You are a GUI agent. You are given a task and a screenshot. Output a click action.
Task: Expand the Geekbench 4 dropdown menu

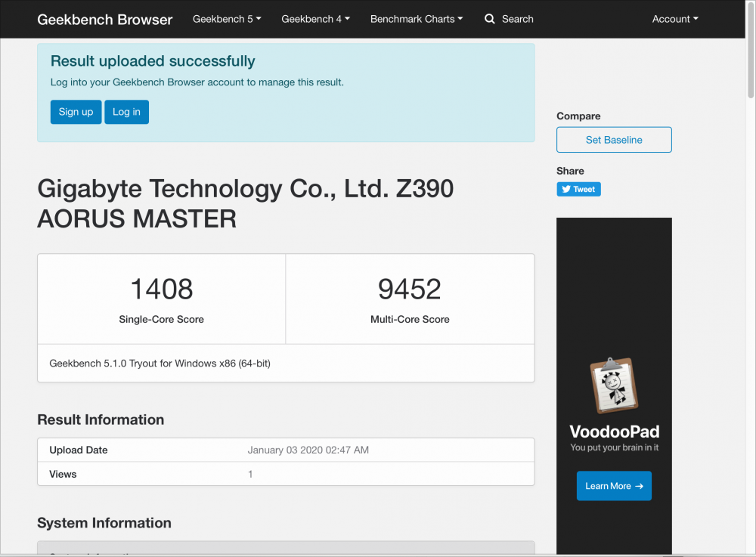(315, 19)
